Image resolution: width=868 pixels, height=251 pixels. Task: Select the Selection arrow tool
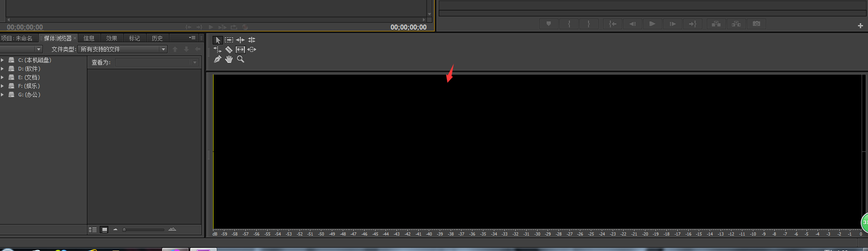(x=218, y=40)
